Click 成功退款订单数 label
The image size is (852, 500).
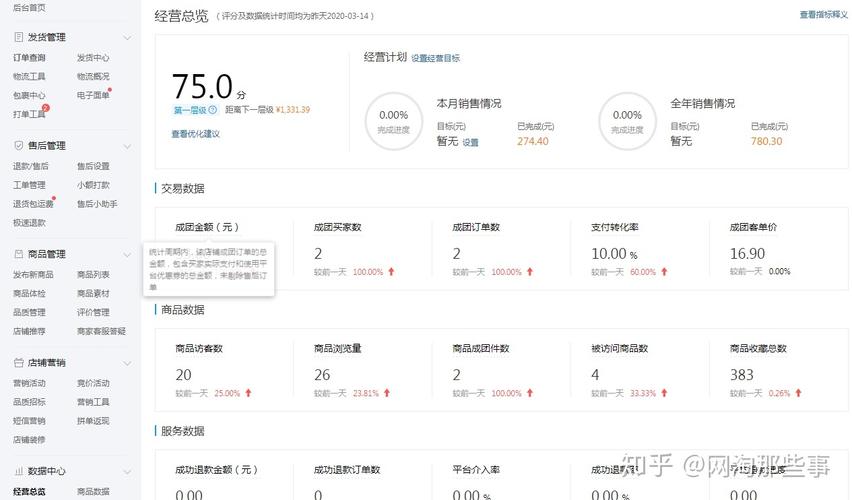pyautogui.click(x=347, y=470)
